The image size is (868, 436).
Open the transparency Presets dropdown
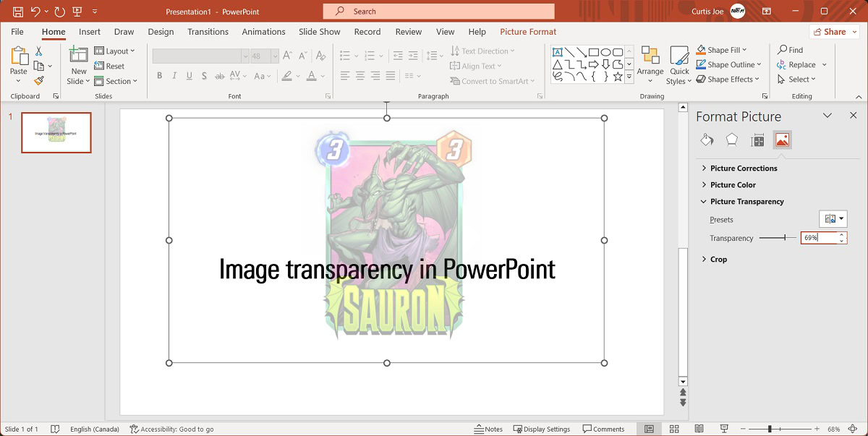(834, 219)
